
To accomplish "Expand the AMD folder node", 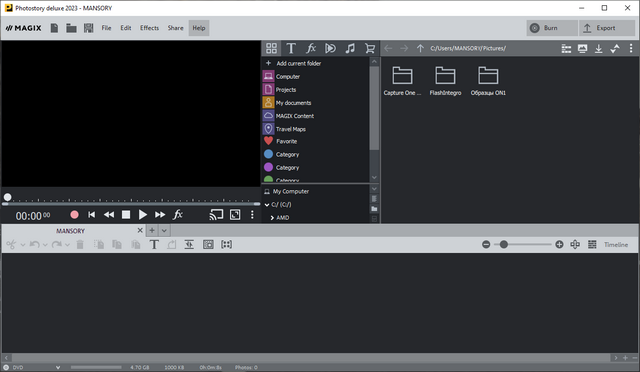I will tap(272, 218).
